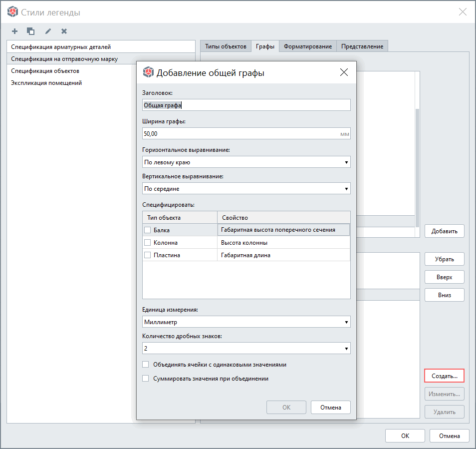Select Спецификация объектов style
The image size is (476, 449).
tap(72, 71)
